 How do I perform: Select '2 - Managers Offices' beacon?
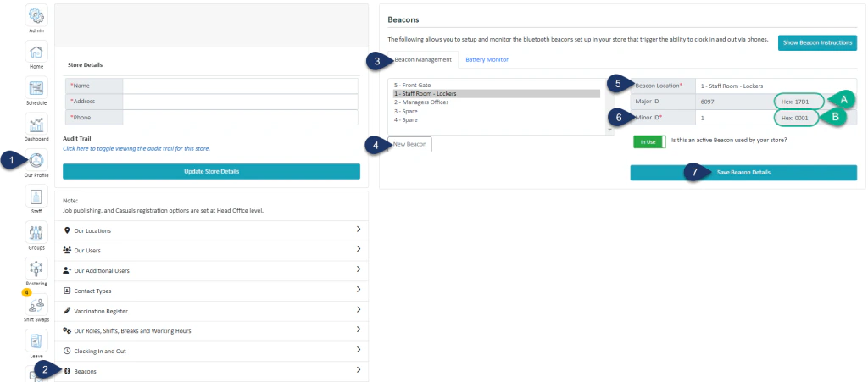421,102
